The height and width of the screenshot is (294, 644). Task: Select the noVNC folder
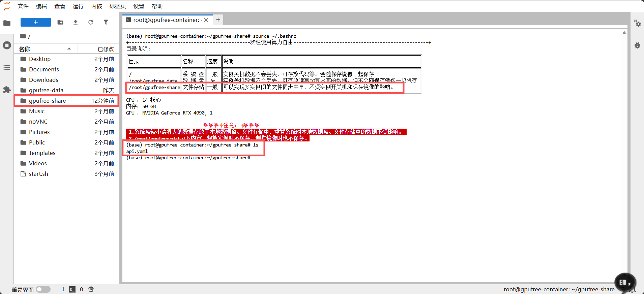(67, 122)
